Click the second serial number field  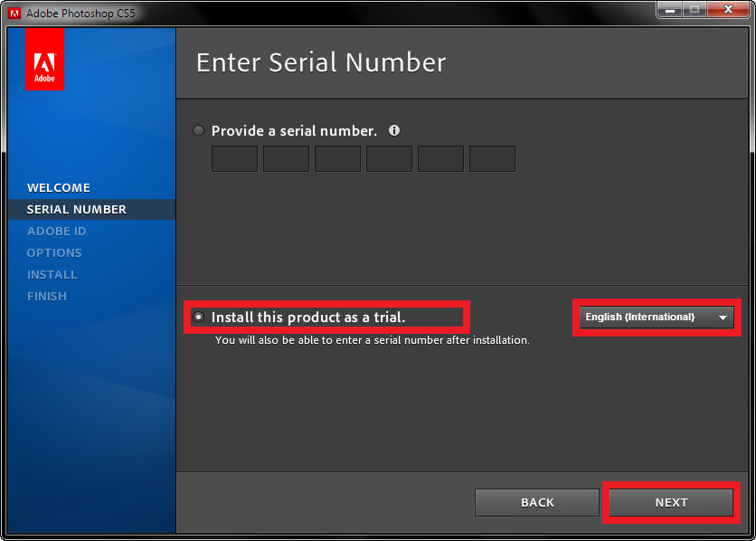286,159
